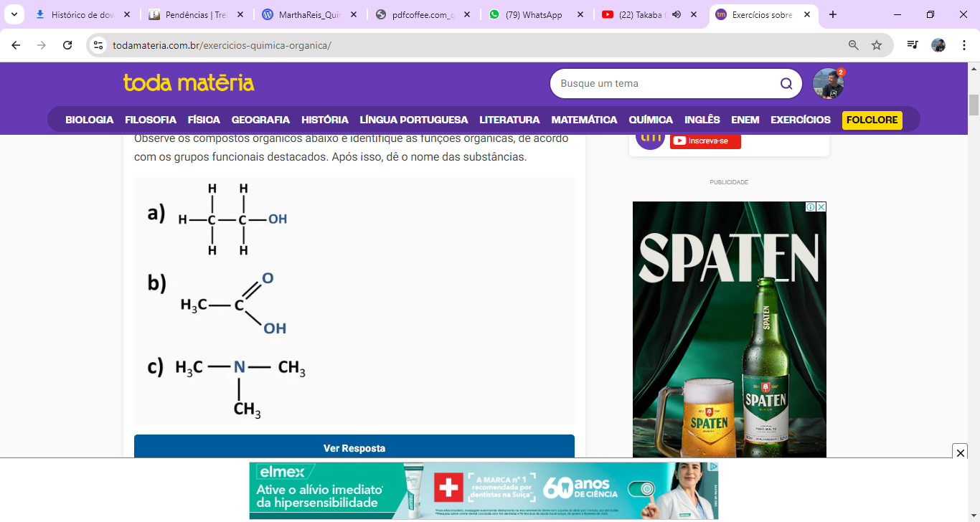Reload the page with the refresh icon
This screenshot has width=980, height=522.
67,45
